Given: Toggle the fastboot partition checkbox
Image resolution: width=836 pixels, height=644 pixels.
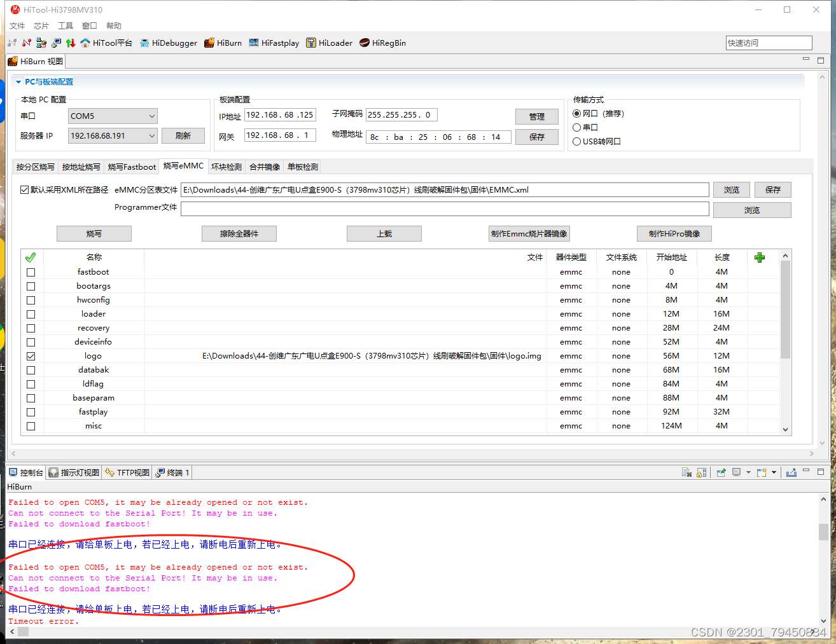Looking at the screenshot, I should click(x=31, y=272).
